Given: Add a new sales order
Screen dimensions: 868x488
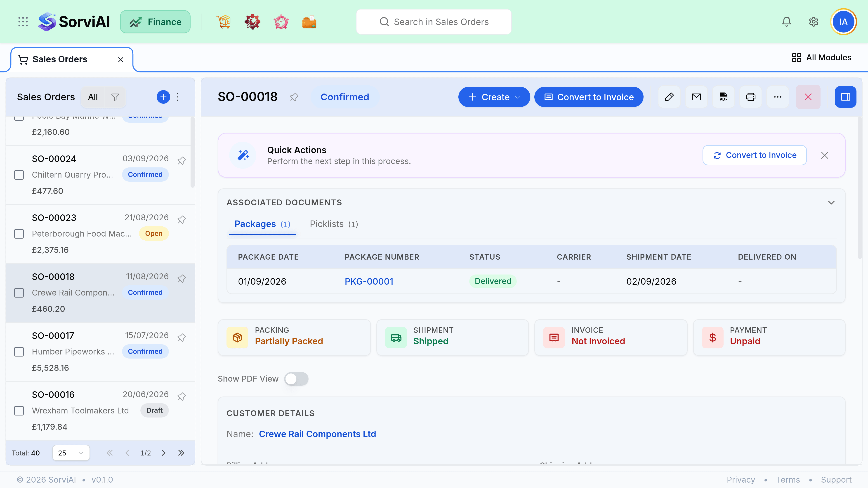Looking at the screenshot, I should coord(163,97).
